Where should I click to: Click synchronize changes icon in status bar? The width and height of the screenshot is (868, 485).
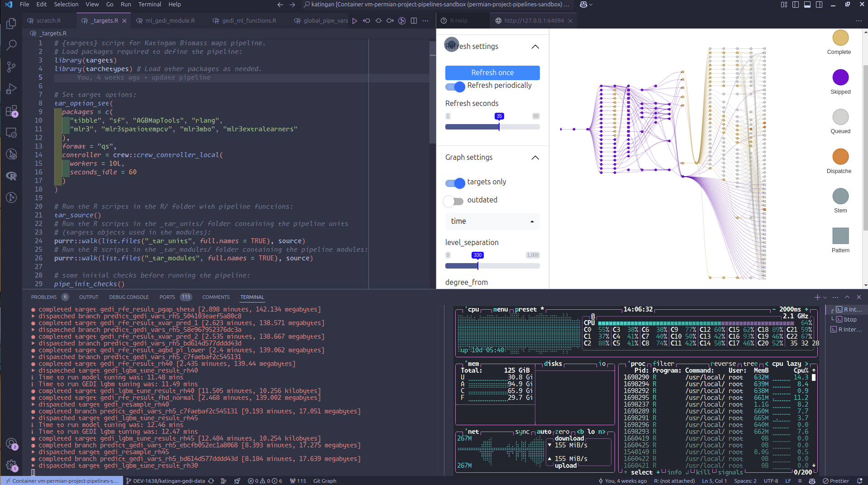tap(211, 481)
